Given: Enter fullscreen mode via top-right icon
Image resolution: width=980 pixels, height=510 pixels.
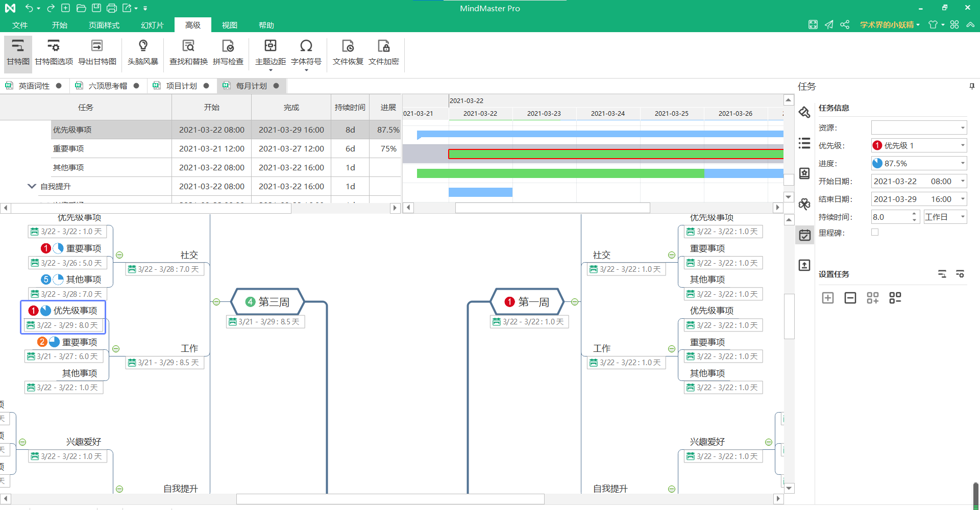Looking at the screenshot, I should pyautogui.click(x=813, y=24).
